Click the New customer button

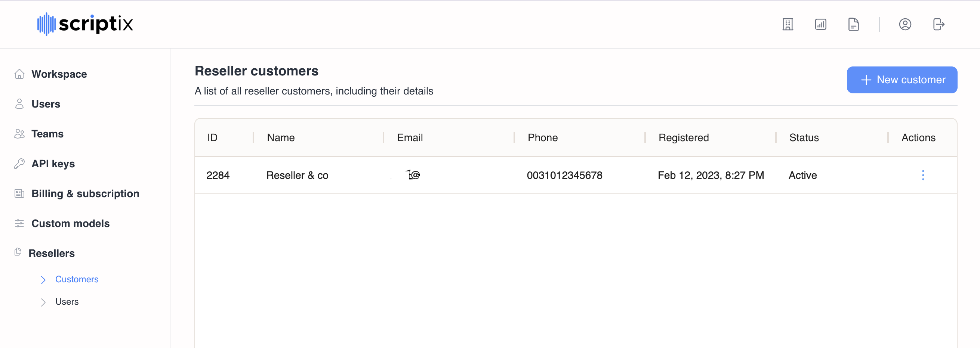coord(902,80)
